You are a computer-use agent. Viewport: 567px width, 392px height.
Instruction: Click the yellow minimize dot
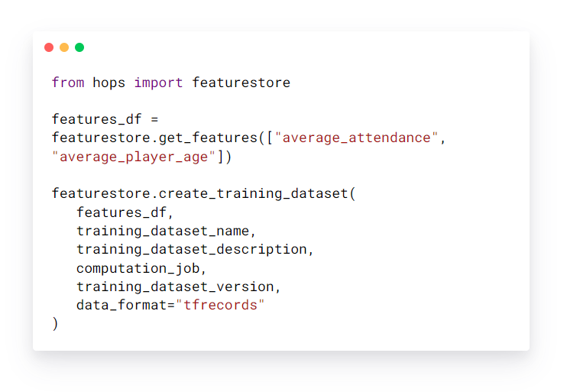(x=64, y=47)
